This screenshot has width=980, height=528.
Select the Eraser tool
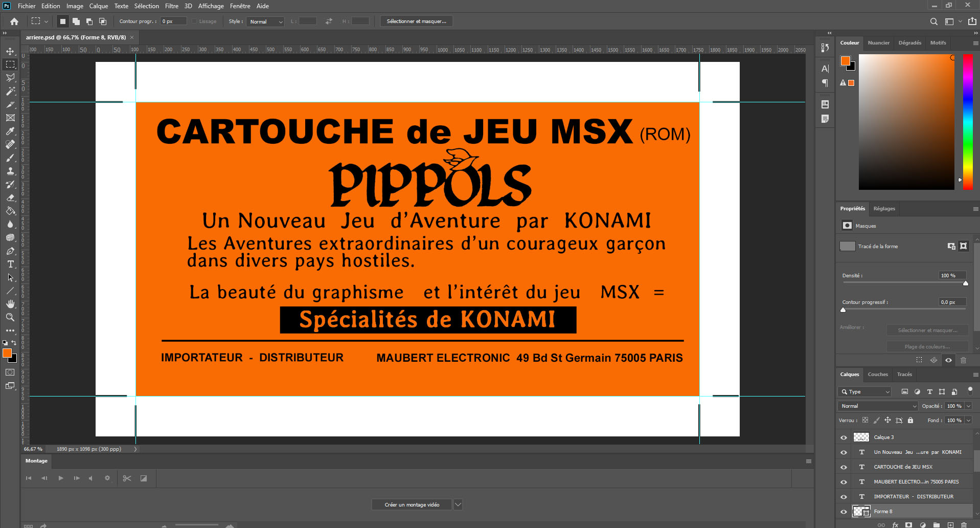(10, 197)
